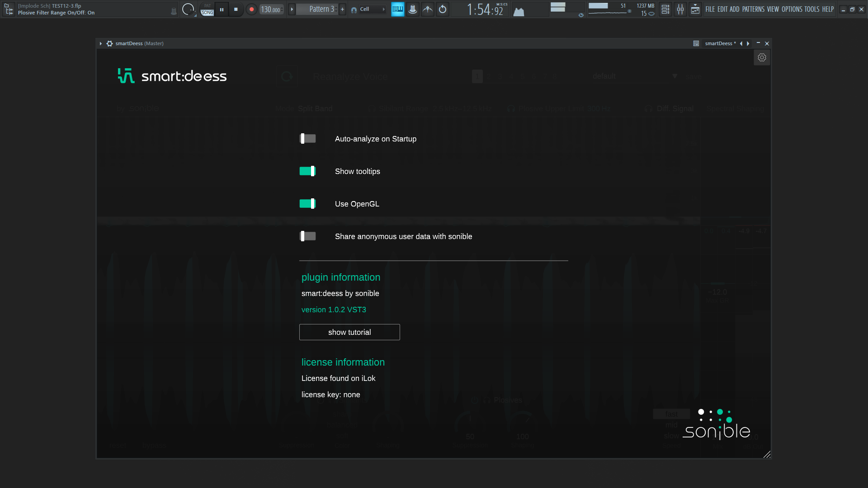Screen dimensions: 868x488
Task: Click the snap magnet icon
Action: (x=354, y=9)
